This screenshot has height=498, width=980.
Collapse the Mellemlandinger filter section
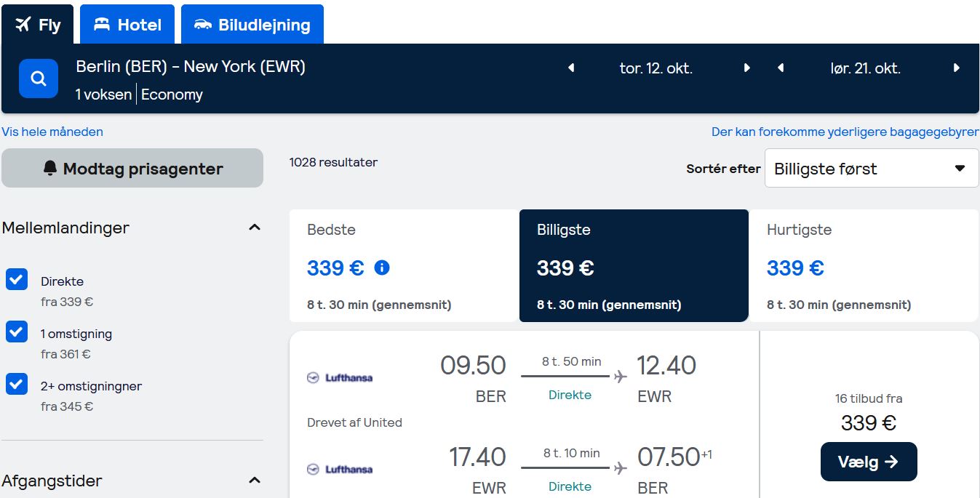coord(255,228)
